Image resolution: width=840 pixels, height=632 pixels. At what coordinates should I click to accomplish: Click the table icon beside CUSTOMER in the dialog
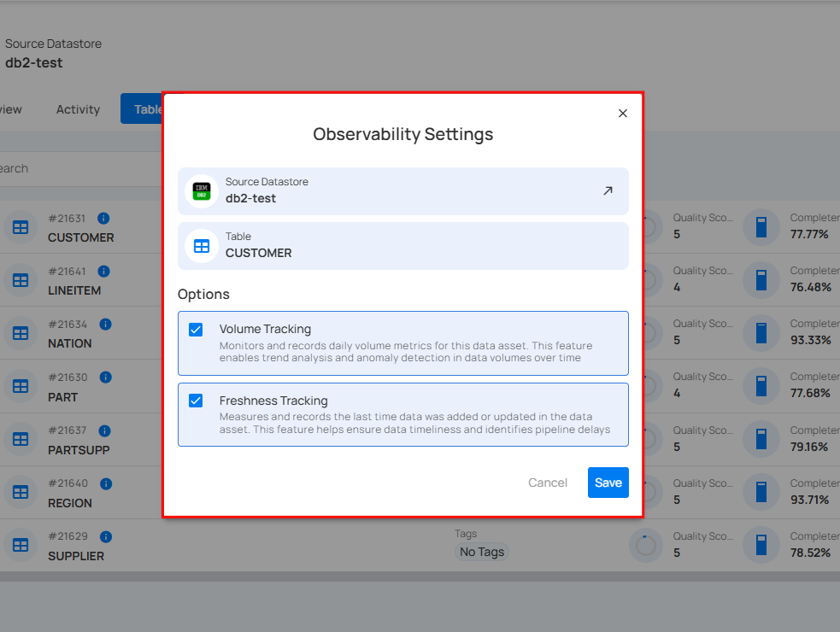(x=201, y=246)
